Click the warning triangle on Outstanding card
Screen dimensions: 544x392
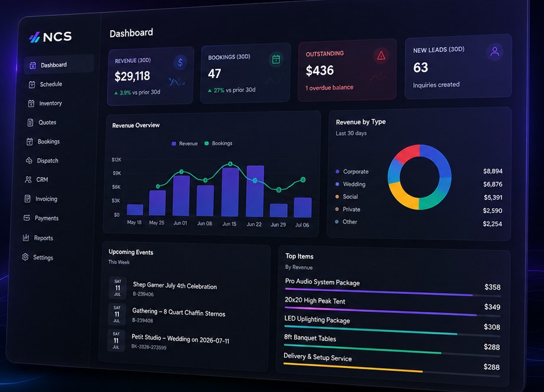381,55
